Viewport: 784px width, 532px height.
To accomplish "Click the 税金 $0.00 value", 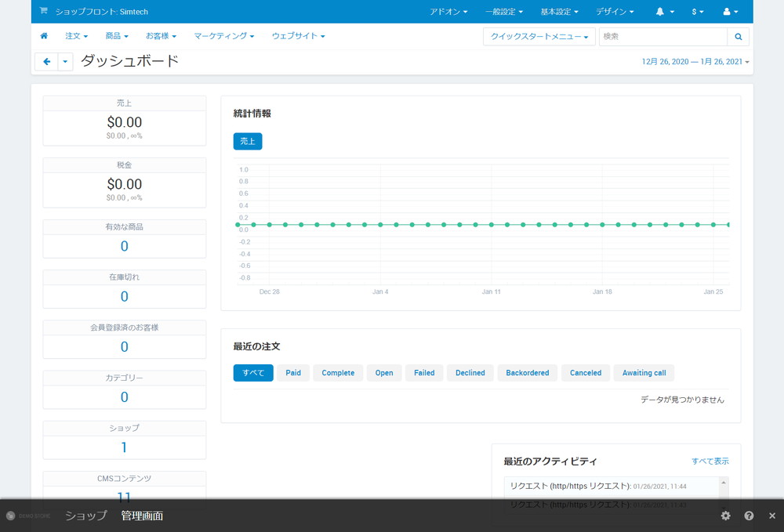I will tap(125, 184).
